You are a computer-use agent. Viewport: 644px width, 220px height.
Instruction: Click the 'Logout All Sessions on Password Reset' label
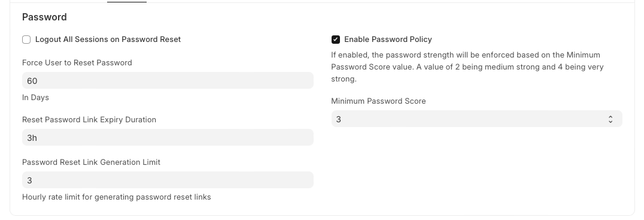tap(108, 40)
